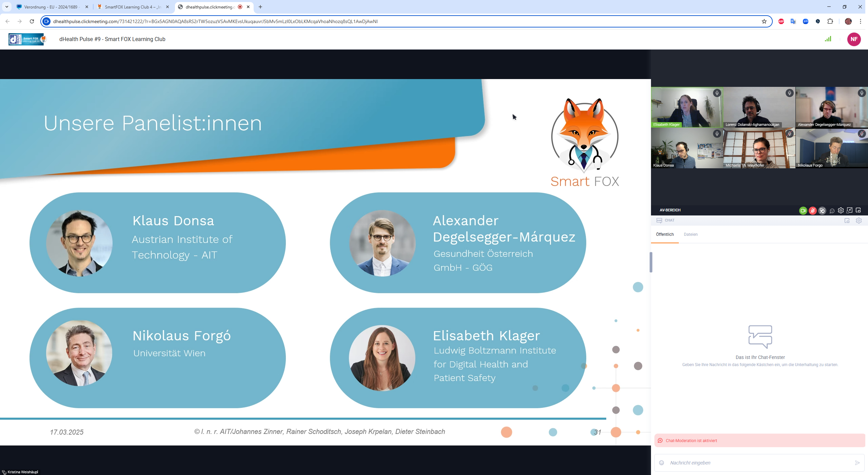The height and width of the screenshot is (475, 868).
Task: Open the emoji picker in message box
Action: coord(662,463)
